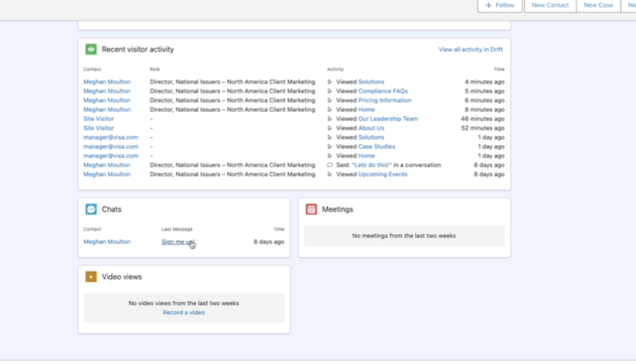Click the speech bubble icon beside Said "Lets do this!"
636x364 pixels.
[x=330, y=165]
